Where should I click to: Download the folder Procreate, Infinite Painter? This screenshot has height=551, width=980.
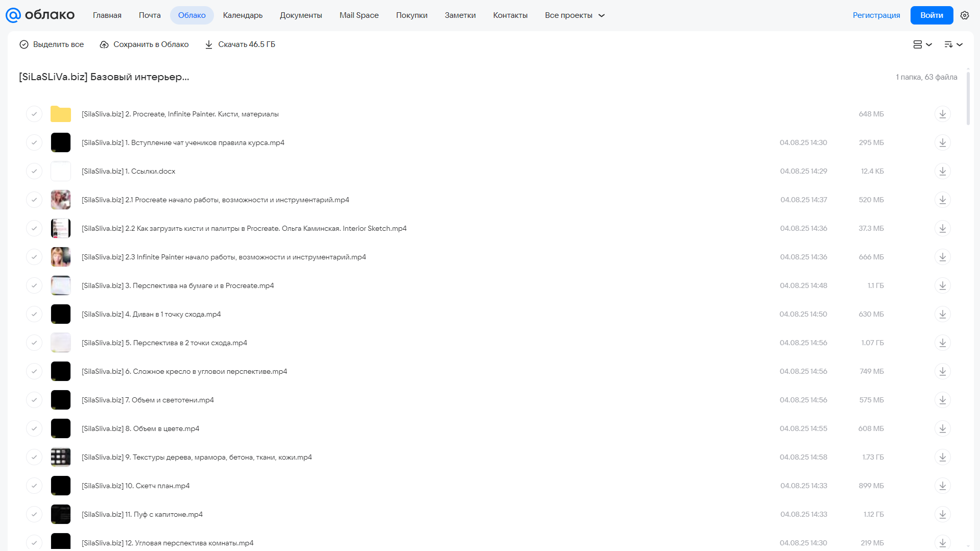[942, 114]
